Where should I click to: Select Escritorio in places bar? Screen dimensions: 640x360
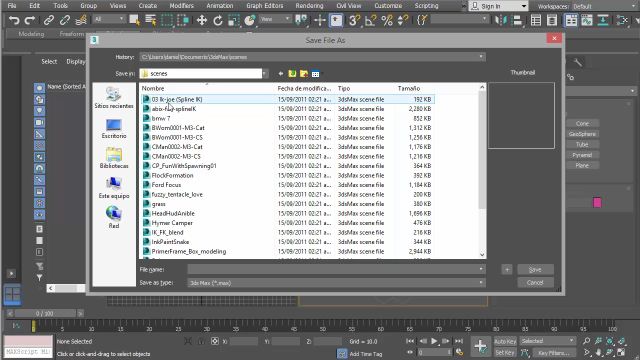click(114, 128)
